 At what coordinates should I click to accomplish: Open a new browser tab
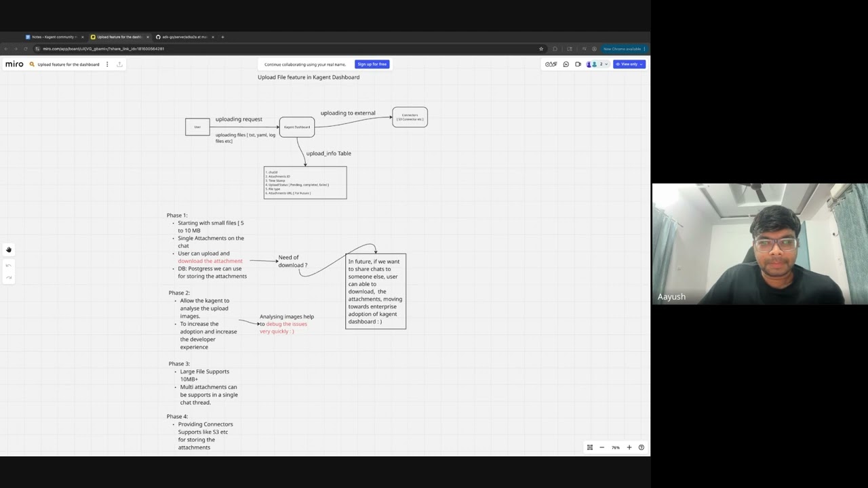222,37
